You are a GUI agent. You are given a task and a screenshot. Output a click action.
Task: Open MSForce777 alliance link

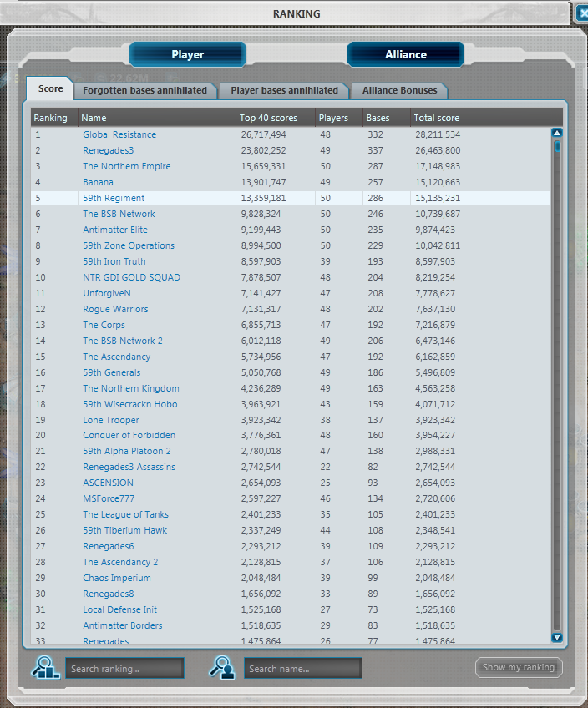point(109,498)
